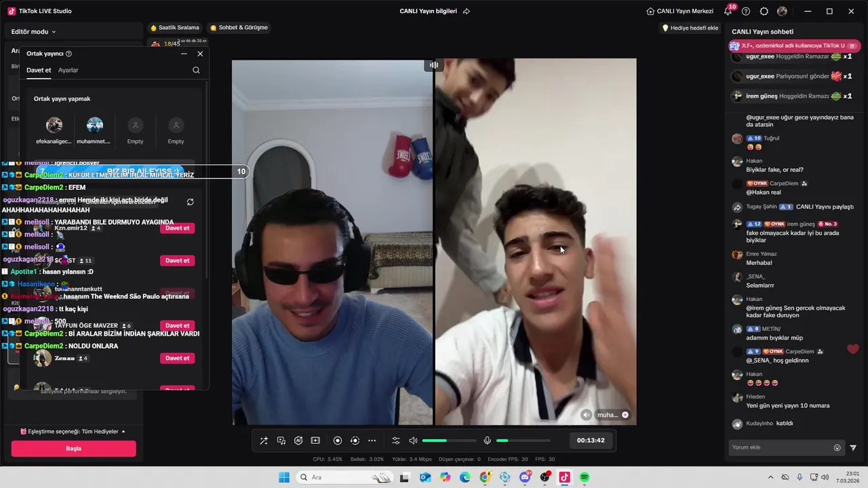Image resolution: width=868 pixels, height=488 pixels.
Task: Open the chat filter icon
Action: pos(853,447)
